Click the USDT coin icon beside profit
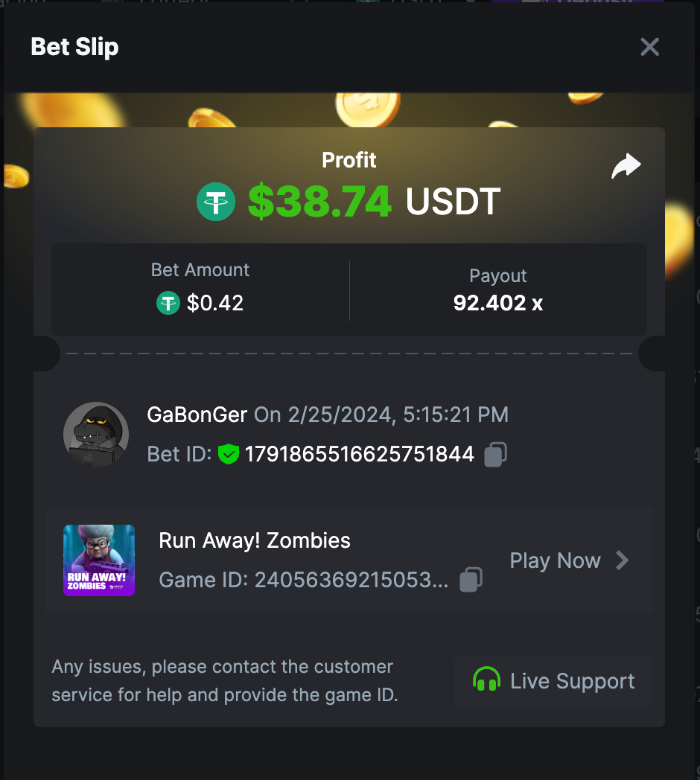This screenshot has width=700, height=780. (x=215, y=202)
